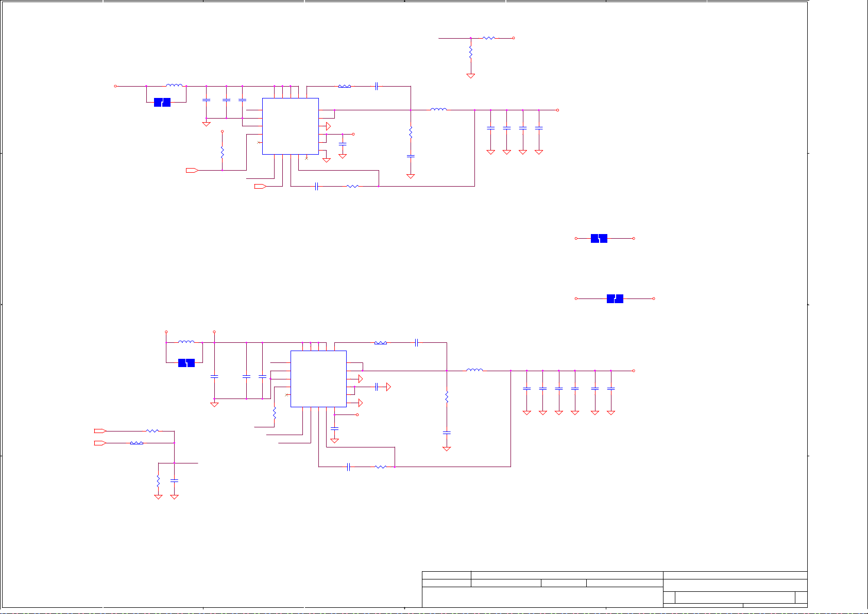868x614 pixels.
Task: Click input terminal of upper regulator circuit
Action: point(115,86)
